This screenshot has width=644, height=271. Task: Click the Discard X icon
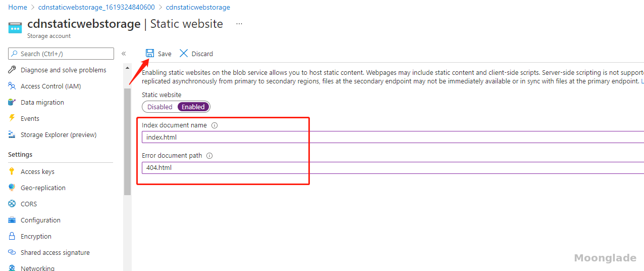184,53
